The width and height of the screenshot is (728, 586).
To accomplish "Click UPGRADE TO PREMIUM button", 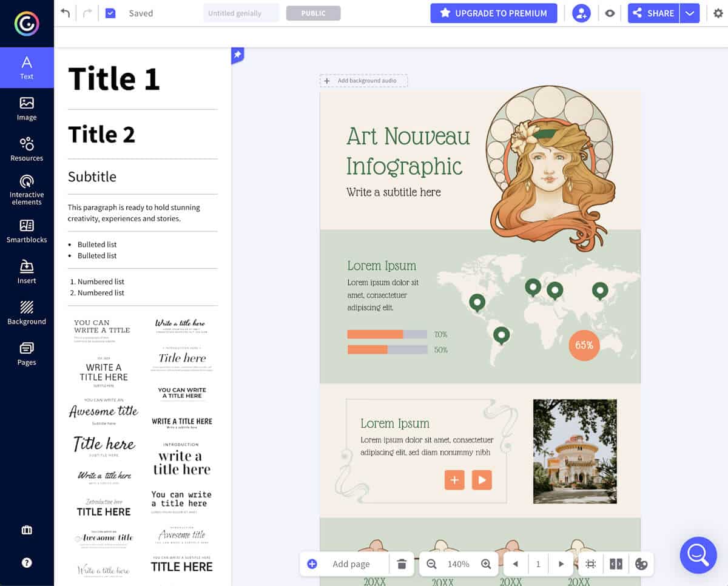I will click(494, 13).
